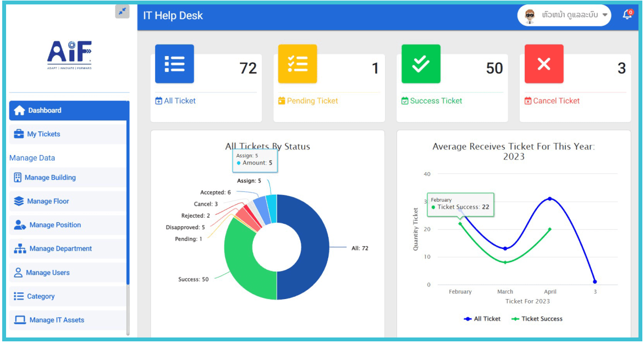Click the user avatar thumbnail
Image resolution: width=644 pixels, height=343 pixels.
530,15
